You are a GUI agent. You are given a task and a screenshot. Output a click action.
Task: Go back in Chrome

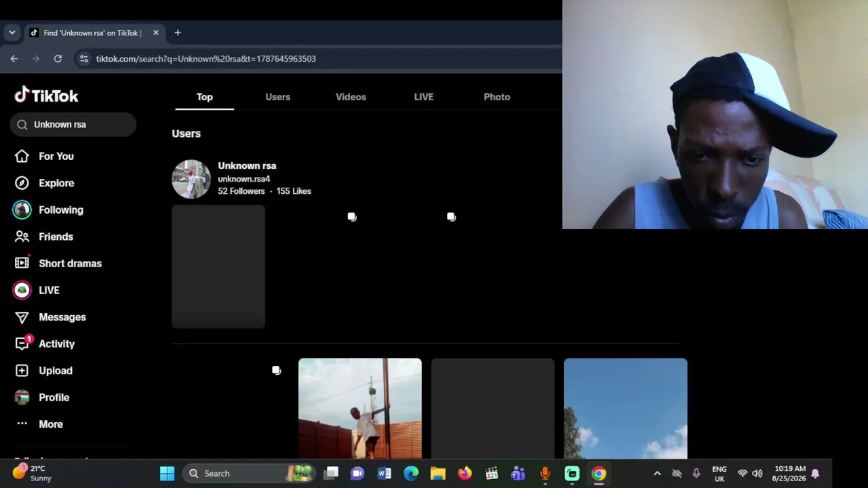[14, 59]
